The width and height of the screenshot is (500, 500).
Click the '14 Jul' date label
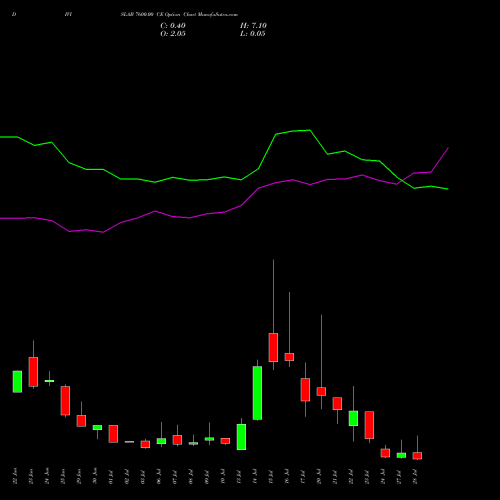point(255,477)
